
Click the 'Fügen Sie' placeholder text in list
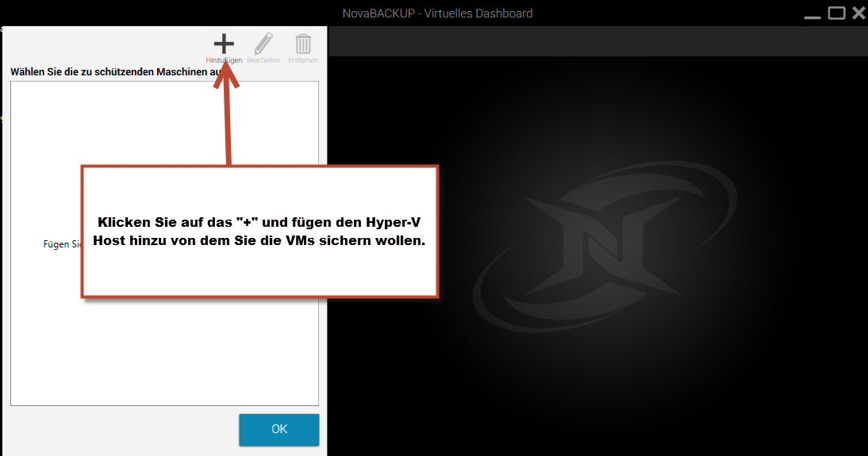click(x=62, y=244)
